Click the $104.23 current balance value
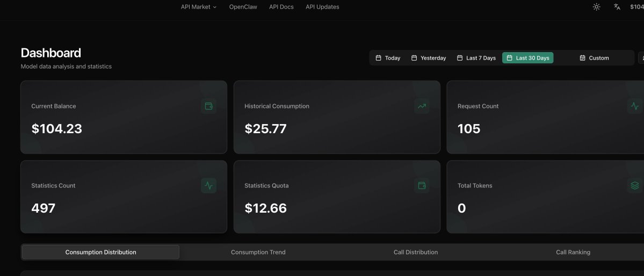The width and height of the screenshot is (644, 276). tap(57, 129)
